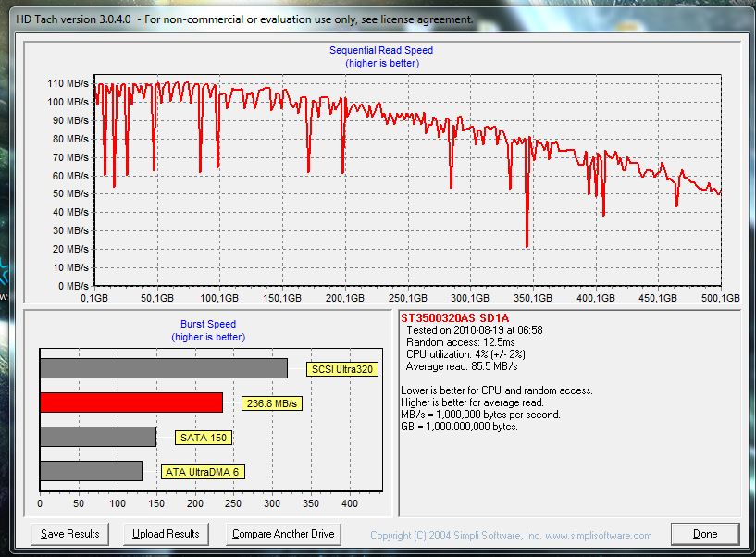The height and width of the screenshot is (557, 756).
Task: Click the gray ATA UltraDMA 6 bar
Action: (x=91, y=471)
